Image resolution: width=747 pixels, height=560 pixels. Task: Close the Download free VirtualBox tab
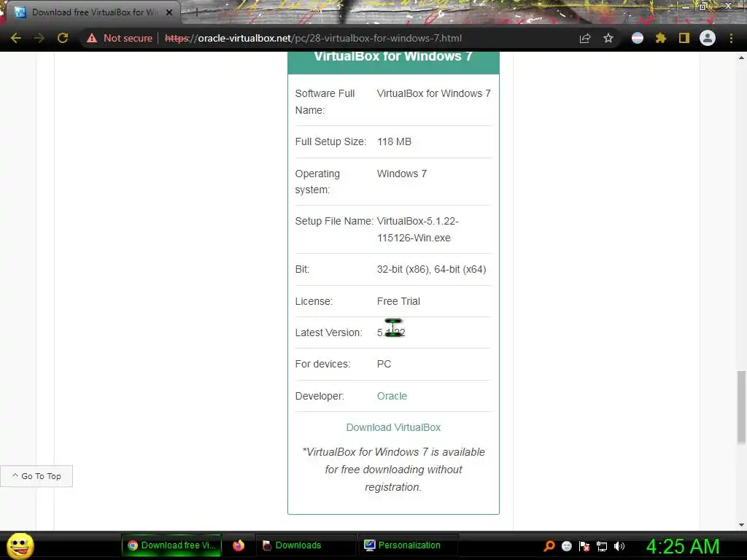point(169,12)
